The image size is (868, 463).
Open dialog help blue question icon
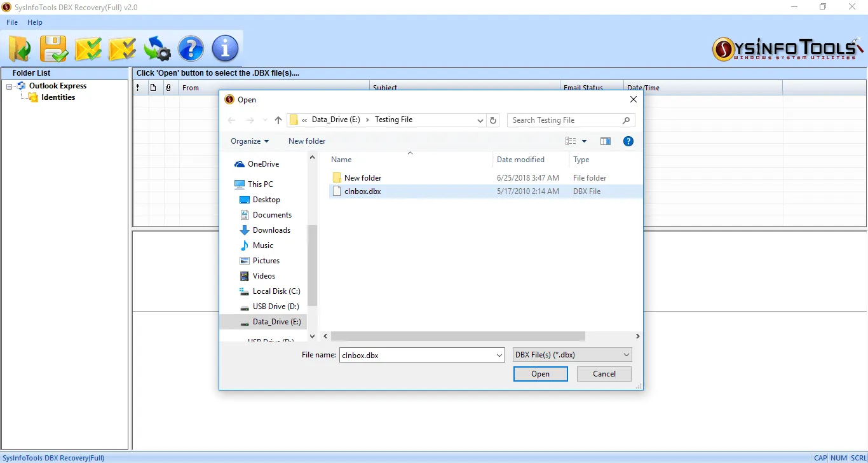pos(628,141)
